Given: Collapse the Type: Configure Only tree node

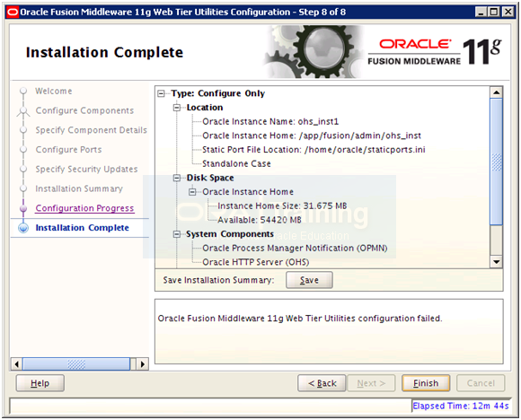Looking at the screenshot, I should click(161, 93).
